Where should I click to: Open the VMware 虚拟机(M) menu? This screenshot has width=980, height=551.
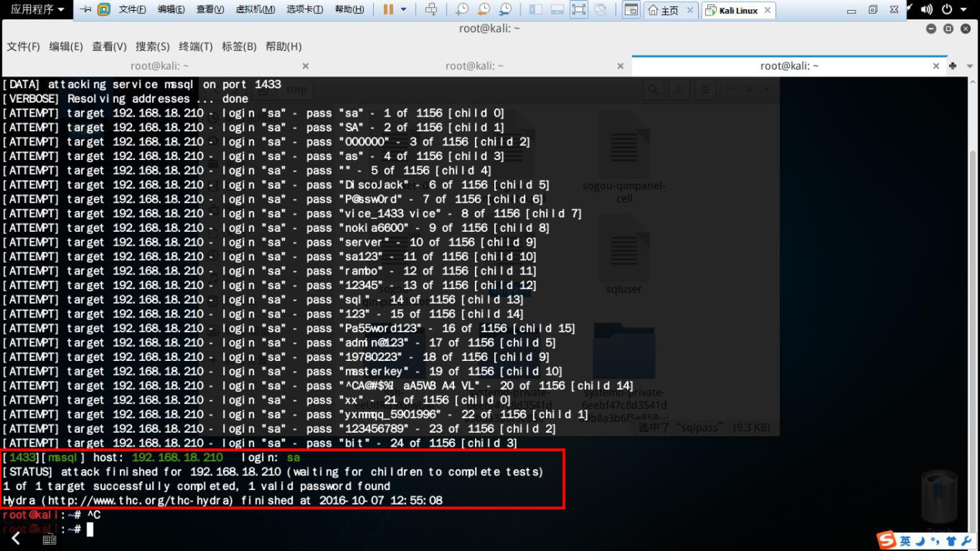coord(255,10)
